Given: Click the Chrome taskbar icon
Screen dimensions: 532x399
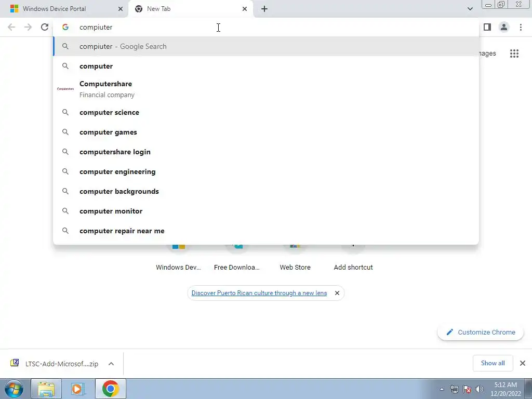Looking at the screenshot, I should (110, 389).
